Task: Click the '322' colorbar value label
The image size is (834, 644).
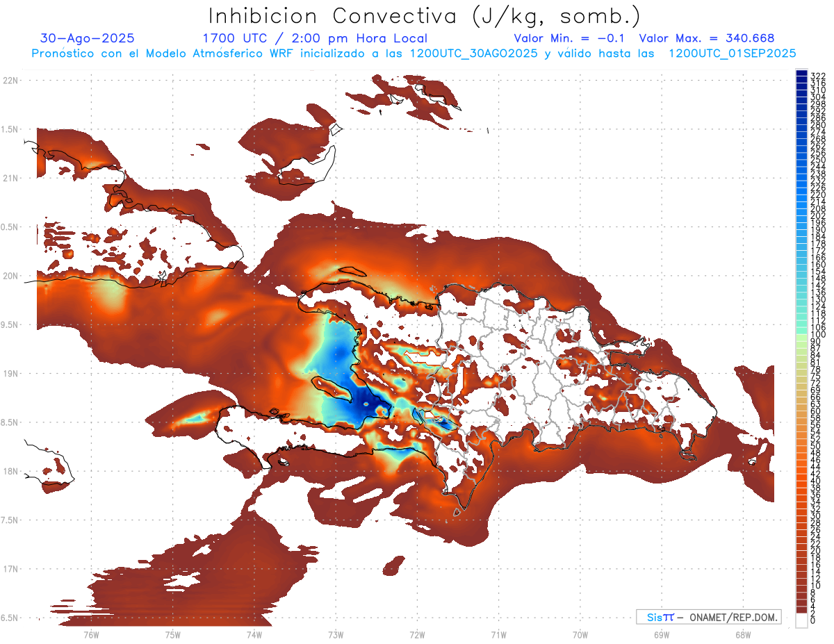Action: coord(818,76)
